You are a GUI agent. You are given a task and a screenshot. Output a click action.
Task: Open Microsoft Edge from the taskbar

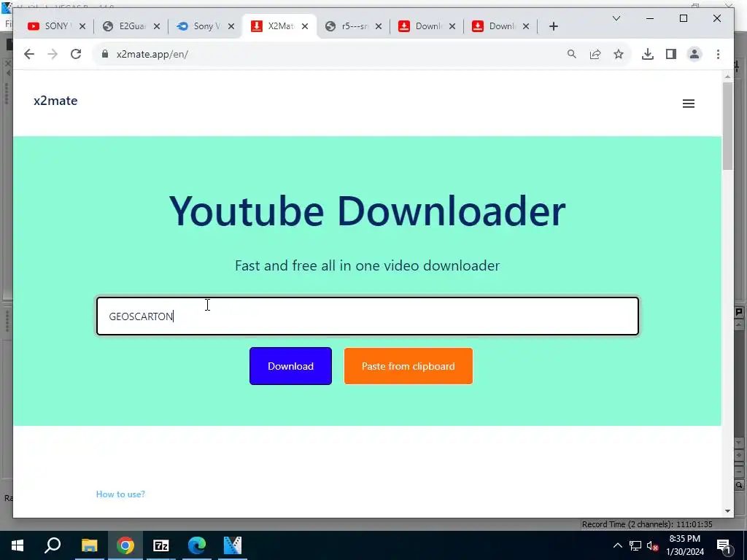197,545
